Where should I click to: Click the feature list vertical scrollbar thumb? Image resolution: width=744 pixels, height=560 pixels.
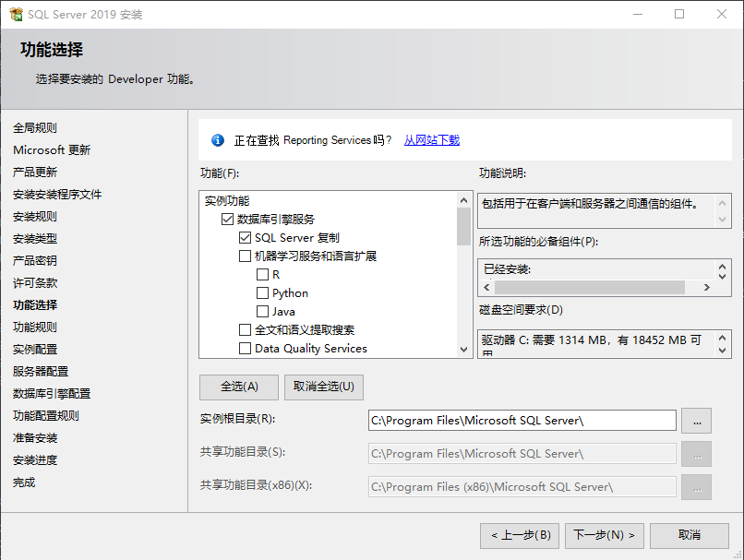point(463,227)
